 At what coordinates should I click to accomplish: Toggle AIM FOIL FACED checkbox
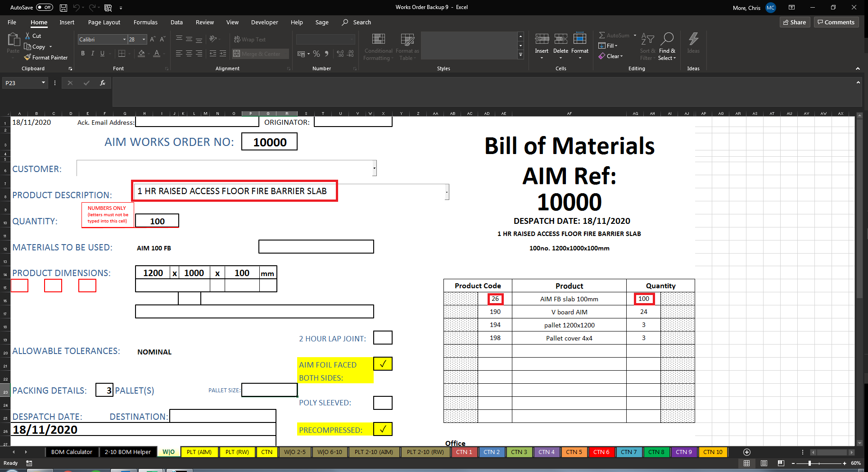coord(383,364)
